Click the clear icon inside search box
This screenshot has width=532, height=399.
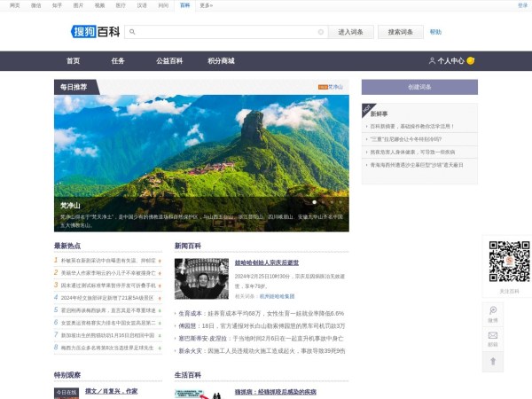(320, 32)
